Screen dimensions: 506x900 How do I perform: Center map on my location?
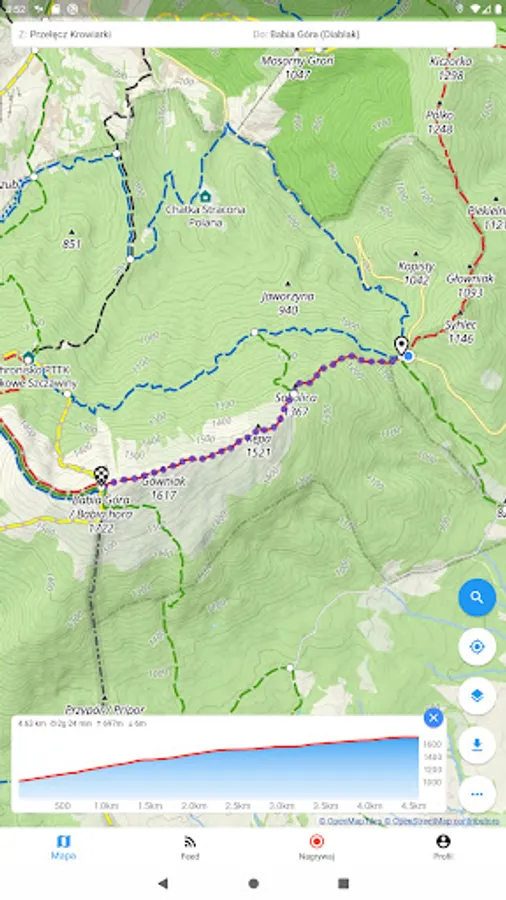click(x=477, y=647)
